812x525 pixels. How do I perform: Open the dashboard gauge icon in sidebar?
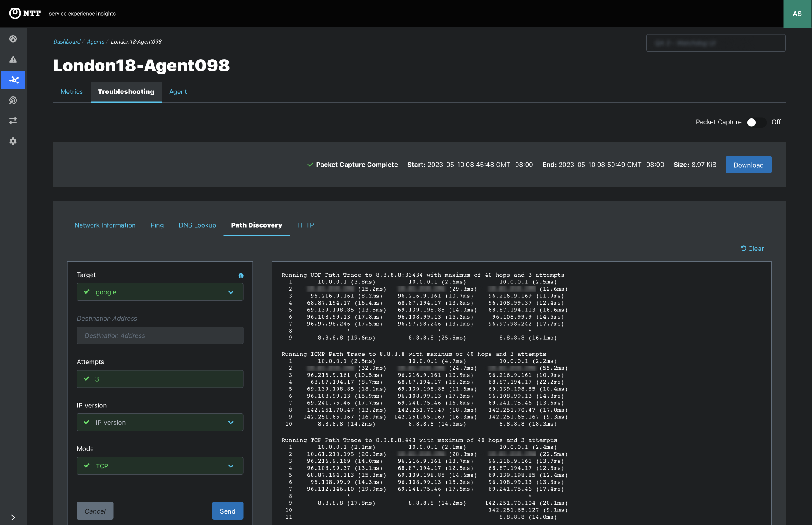[13, 39]
